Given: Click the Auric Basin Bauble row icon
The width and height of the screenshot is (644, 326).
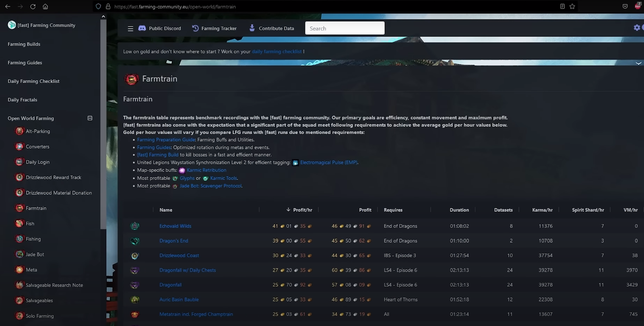Looking at the screenshot, I should [135, 299].
